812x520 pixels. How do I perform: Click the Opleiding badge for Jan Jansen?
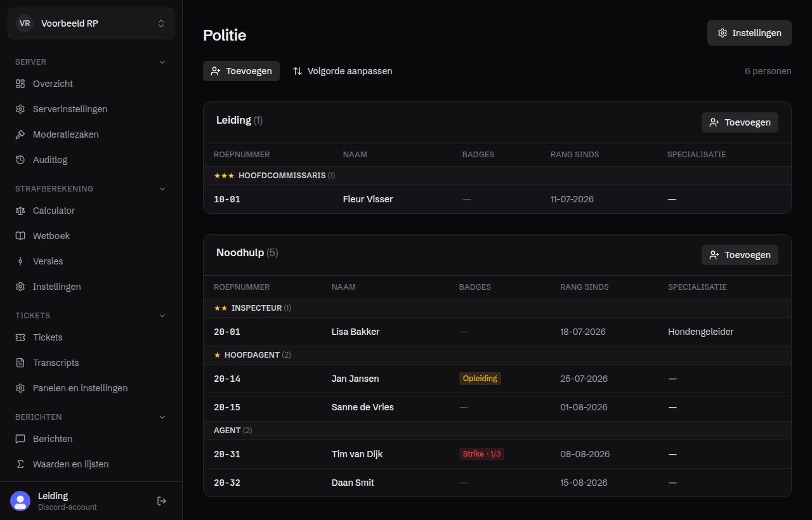point(480,379)
